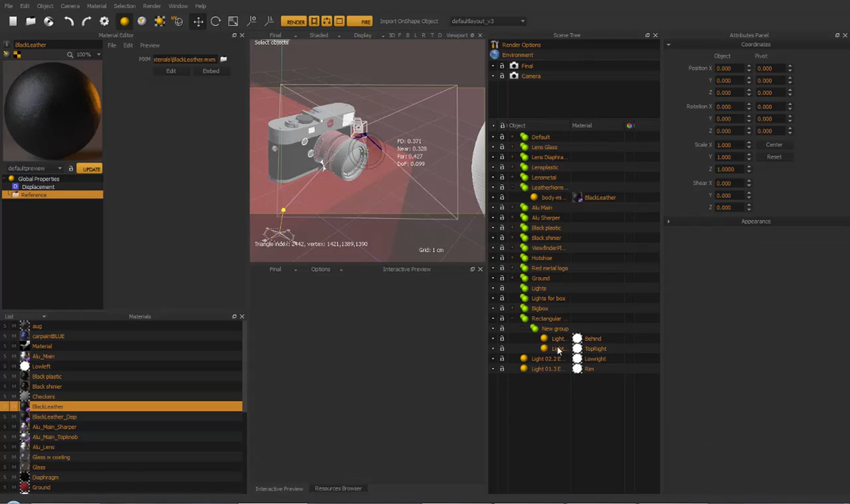Toggle preview lock beside defaultpreview

[x=71, y=169]
